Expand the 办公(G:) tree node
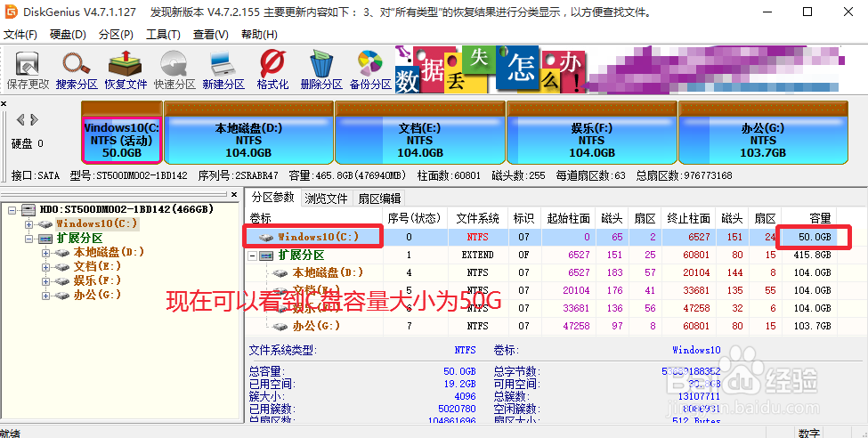868x438 pixels. point(46,296)
